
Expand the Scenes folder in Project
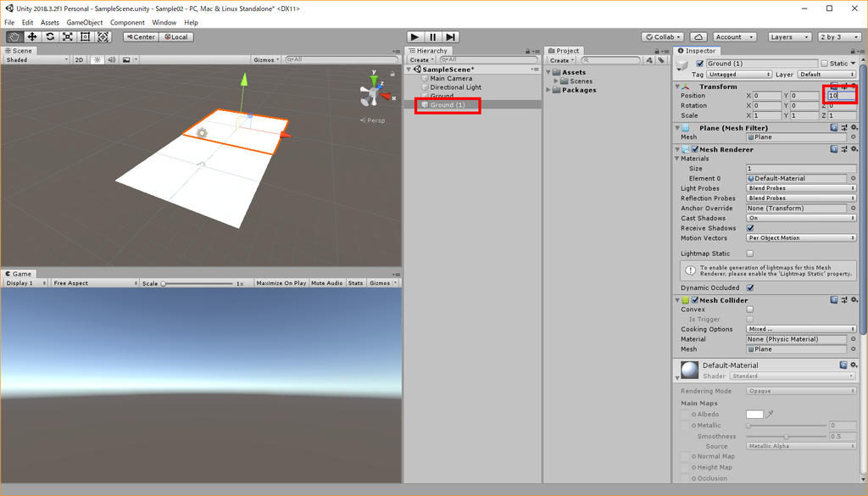tap(556, 81)
